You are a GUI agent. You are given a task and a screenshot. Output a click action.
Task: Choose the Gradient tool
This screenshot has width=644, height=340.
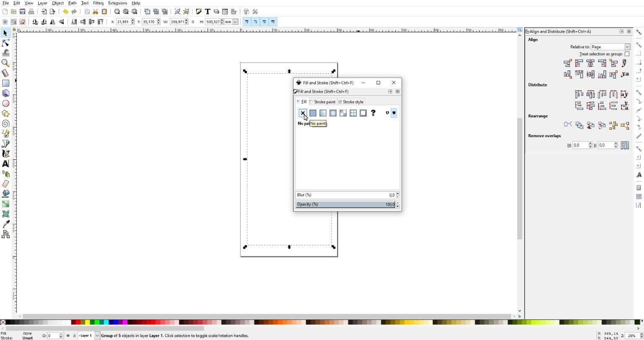coord(5,204)
